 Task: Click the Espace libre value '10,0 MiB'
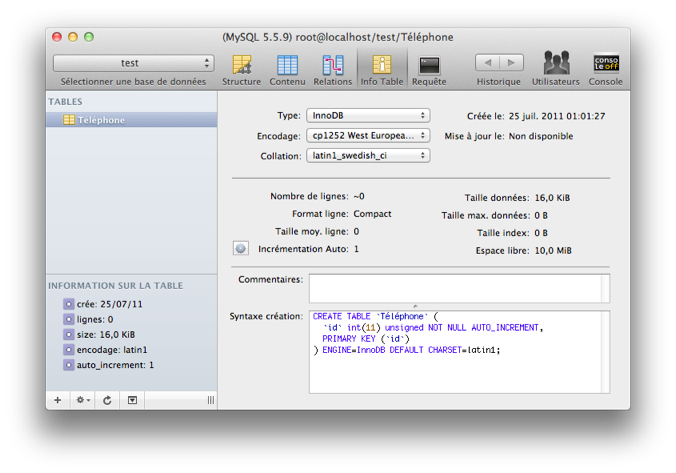pyautogui.click(x=553, y=251)
